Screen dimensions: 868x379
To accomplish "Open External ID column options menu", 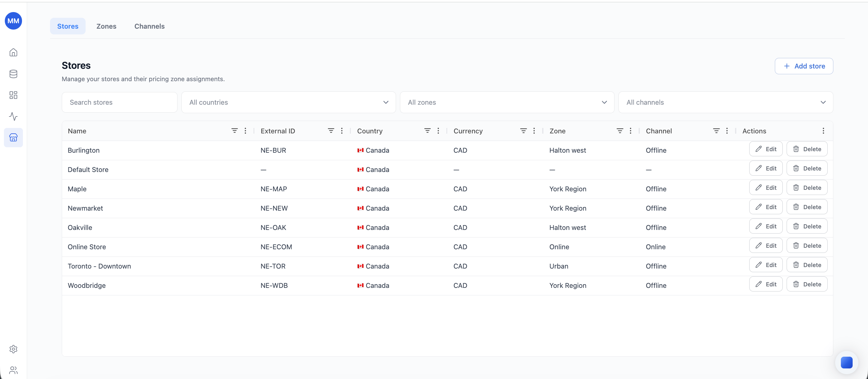I will coord(342,131).
